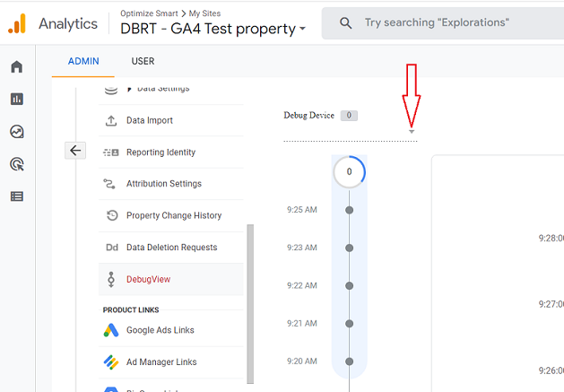
Task: Switch to the ADMIN tab
Action: point(83,61)
